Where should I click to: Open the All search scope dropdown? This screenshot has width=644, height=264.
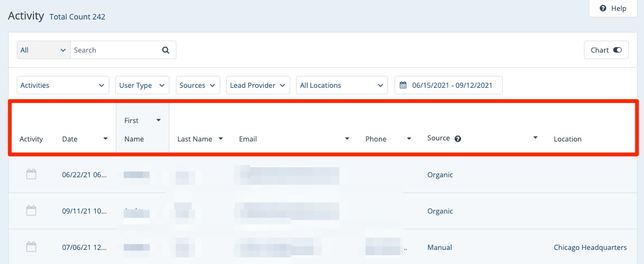tap(43, 50)
